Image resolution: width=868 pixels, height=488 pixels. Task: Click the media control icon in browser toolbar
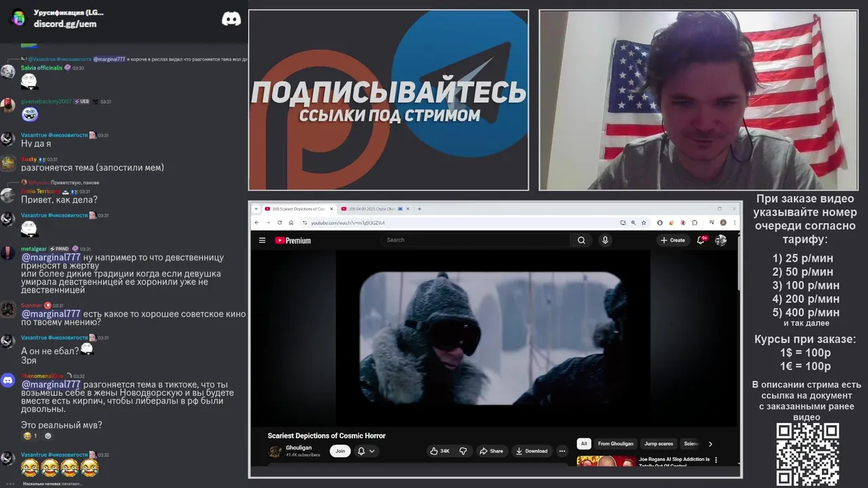coord(711,222)
